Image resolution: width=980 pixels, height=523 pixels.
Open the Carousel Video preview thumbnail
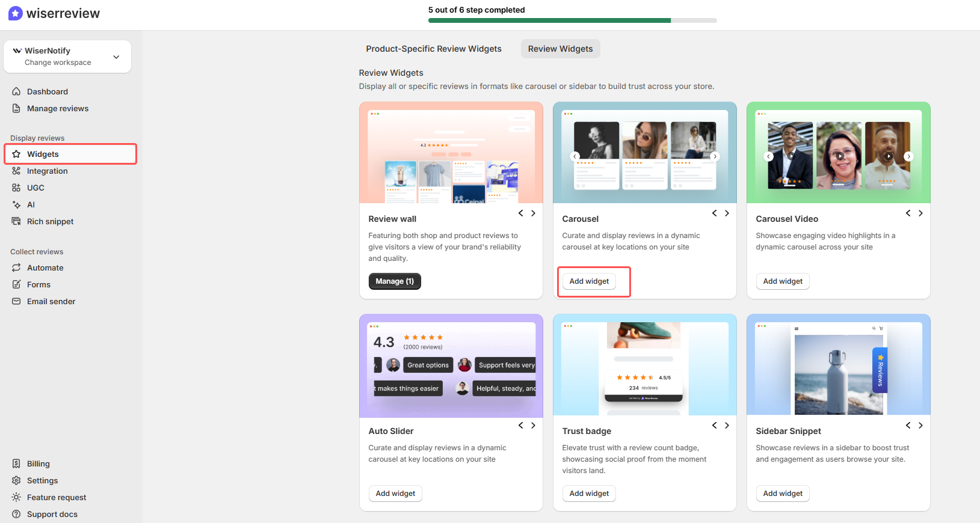(x=839, y=153)
